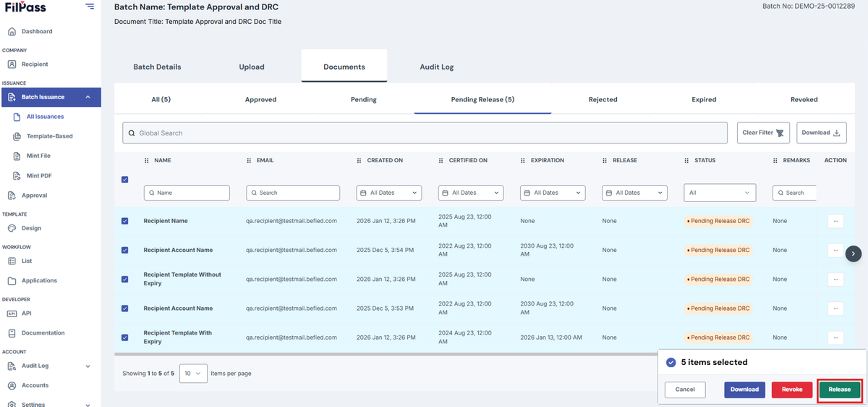Click the Email search filter input
868x407 pixels.
click(293, 193)
